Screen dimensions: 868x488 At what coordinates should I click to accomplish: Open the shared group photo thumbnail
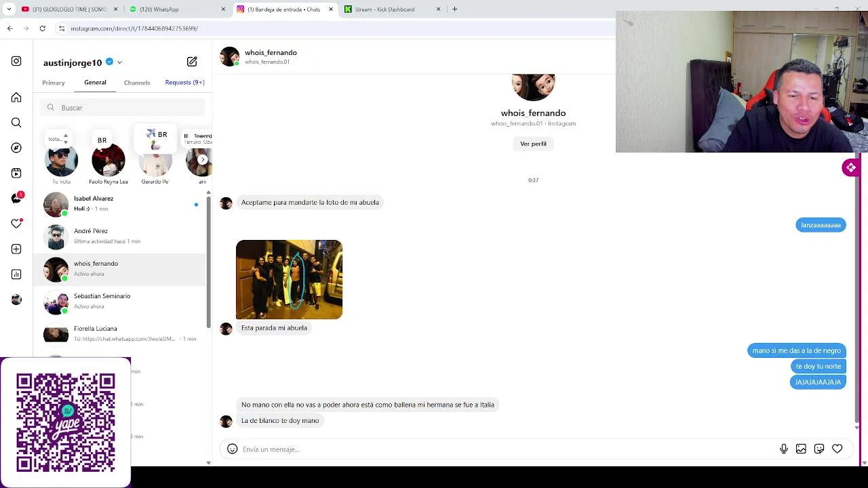click(x=289, y=279)
